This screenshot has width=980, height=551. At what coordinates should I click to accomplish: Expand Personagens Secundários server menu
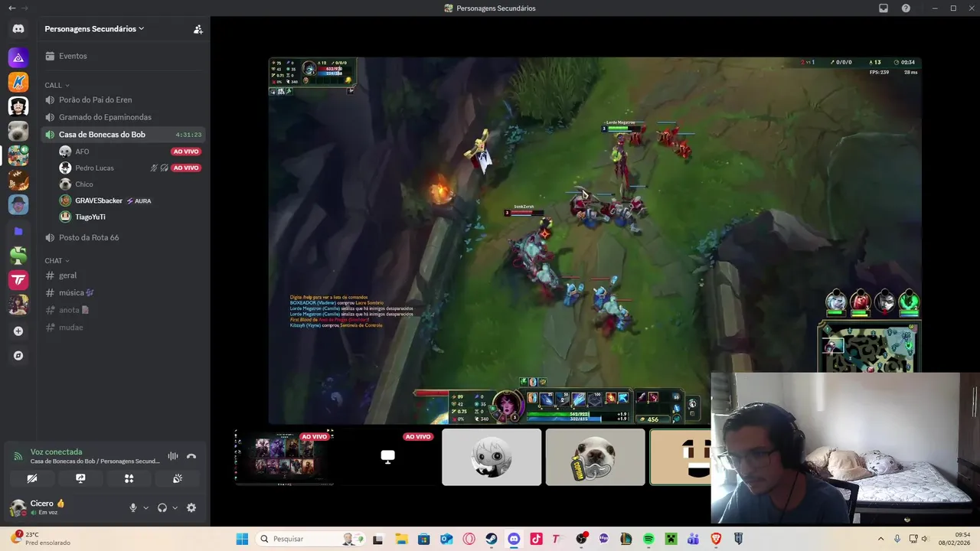94,29
